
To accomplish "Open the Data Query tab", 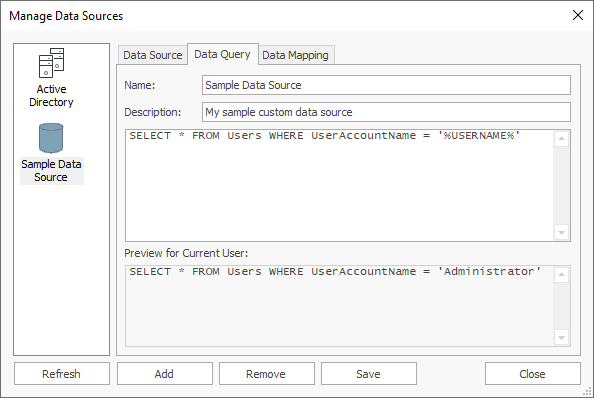I will [x=222, y=55].
